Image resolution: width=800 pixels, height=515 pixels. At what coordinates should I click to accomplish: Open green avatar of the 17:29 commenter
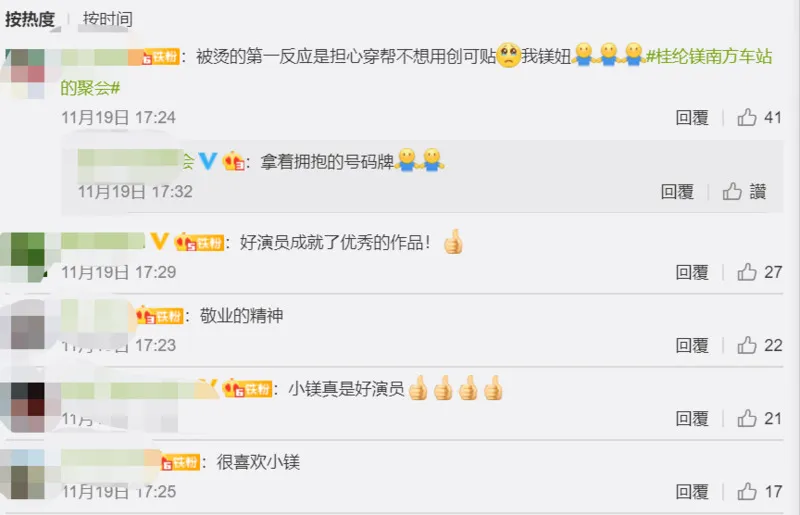[x=25, y=257]
